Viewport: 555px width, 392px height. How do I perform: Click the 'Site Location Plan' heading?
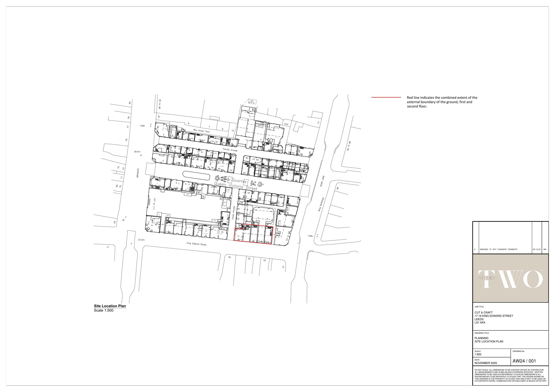click(x=110, y=306)
